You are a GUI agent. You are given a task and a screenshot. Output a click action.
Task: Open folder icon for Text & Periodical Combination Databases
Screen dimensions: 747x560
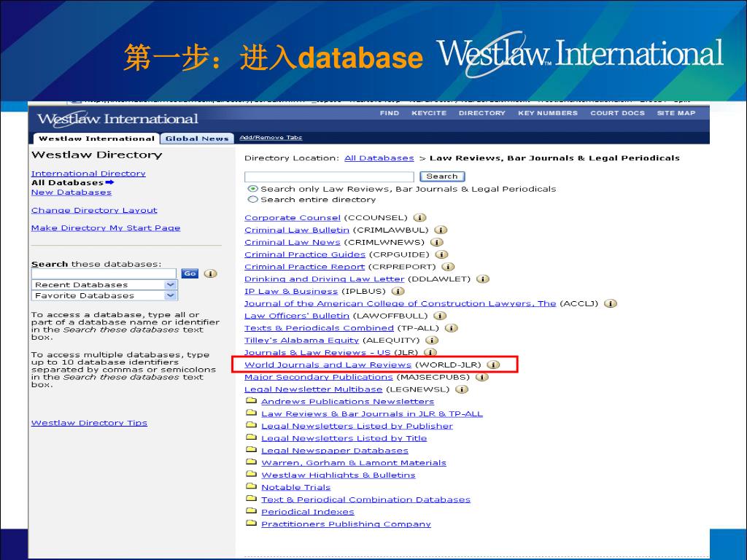click(x=251, y=499)
